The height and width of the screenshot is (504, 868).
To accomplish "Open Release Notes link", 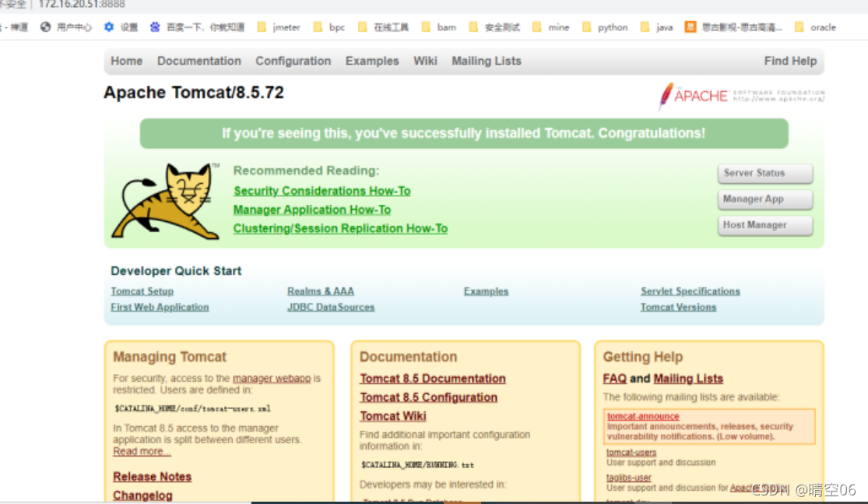I will click(x=153, y=477).
